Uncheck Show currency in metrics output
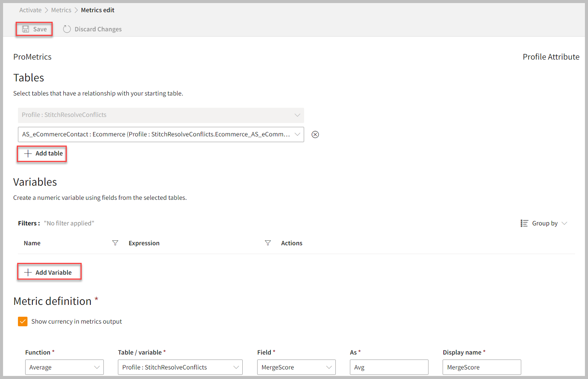This screenshot has height=379, width=588. coord(23,321)
